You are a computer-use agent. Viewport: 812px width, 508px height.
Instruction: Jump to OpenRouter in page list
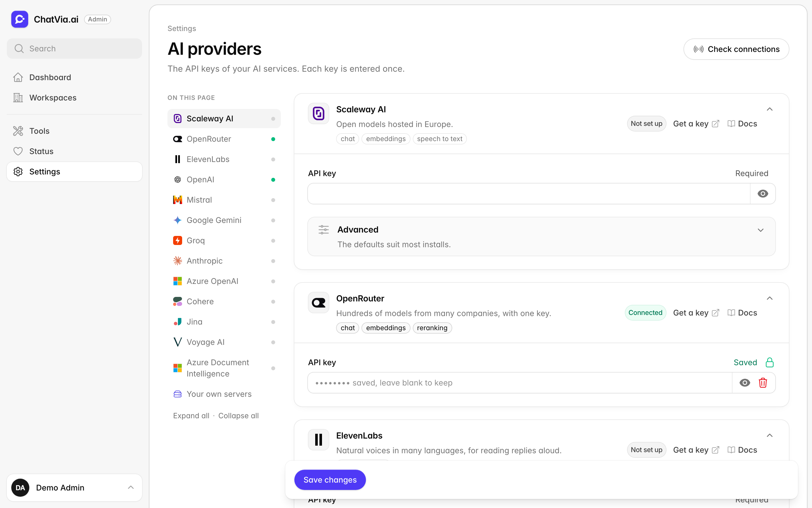tap(224, 139)
